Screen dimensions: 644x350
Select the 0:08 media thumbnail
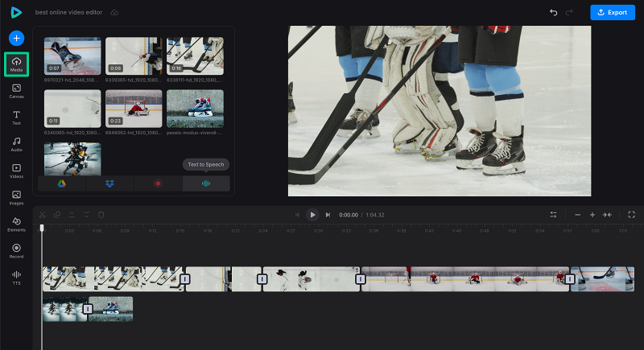coord(134,56)
